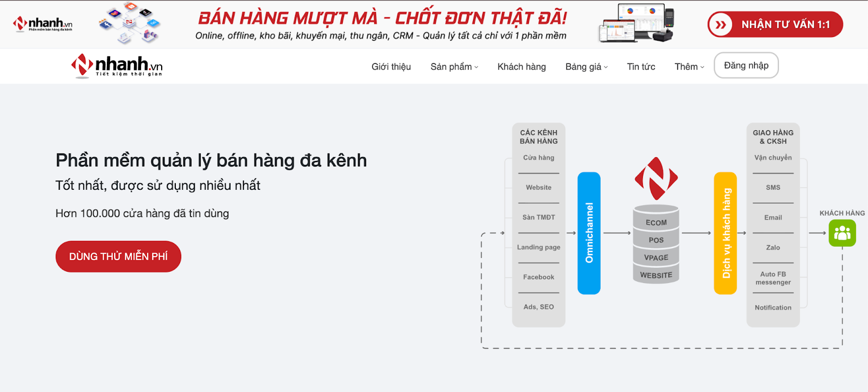
Task: Click the yellow Dịch vụ khách hàng bar
Action: click(725, 233)
